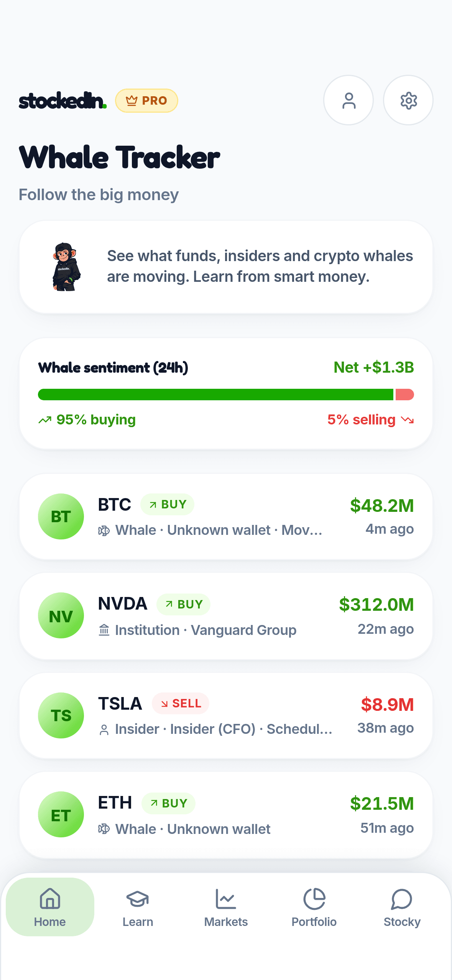This screenshot has width=452, height=980.
Task: Open settings via the gear icon
Action: [408, 100]
